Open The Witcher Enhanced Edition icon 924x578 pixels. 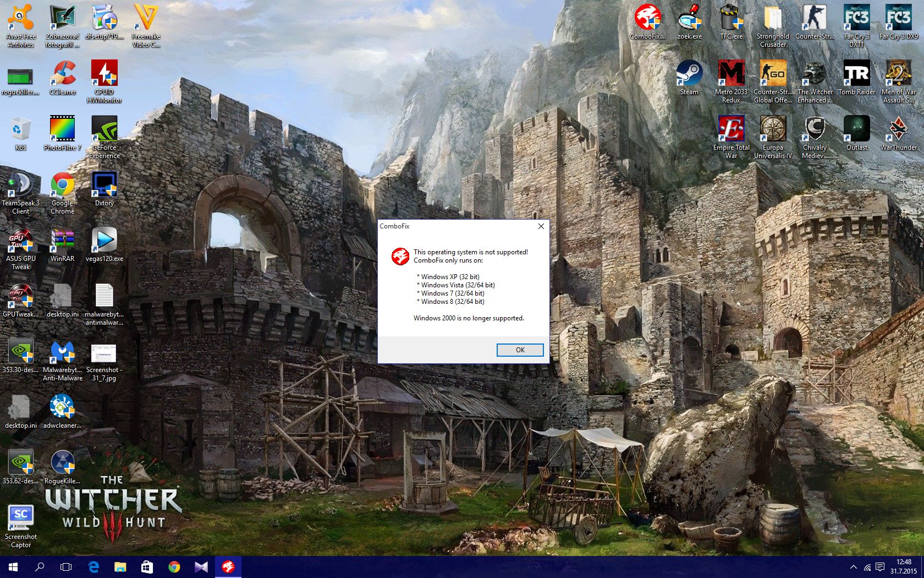click(815, 81)
